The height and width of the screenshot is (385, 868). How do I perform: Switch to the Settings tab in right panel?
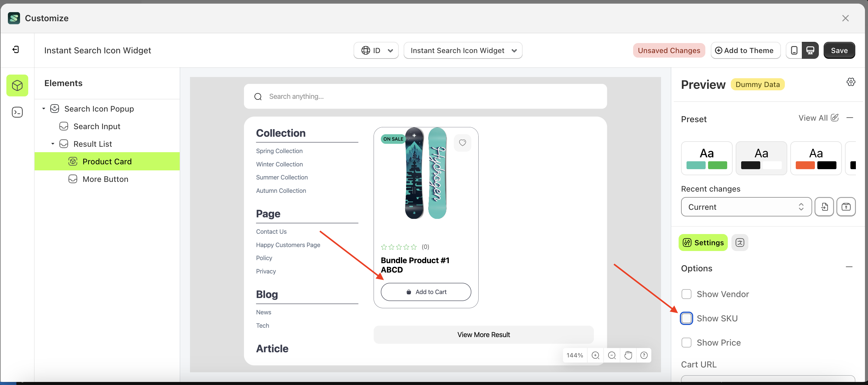(703, 242)
